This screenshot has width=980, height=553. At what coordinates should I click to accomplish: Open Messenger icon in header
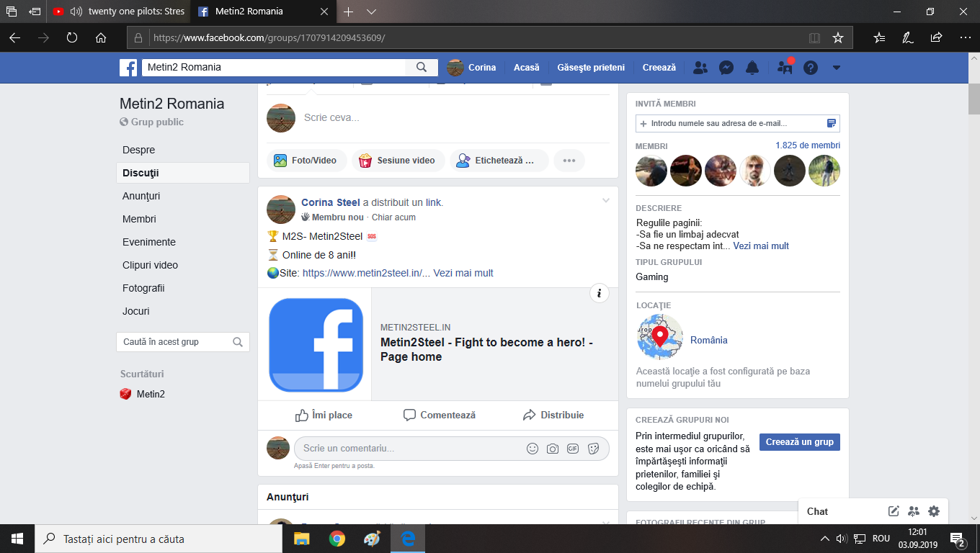[726, 68]
